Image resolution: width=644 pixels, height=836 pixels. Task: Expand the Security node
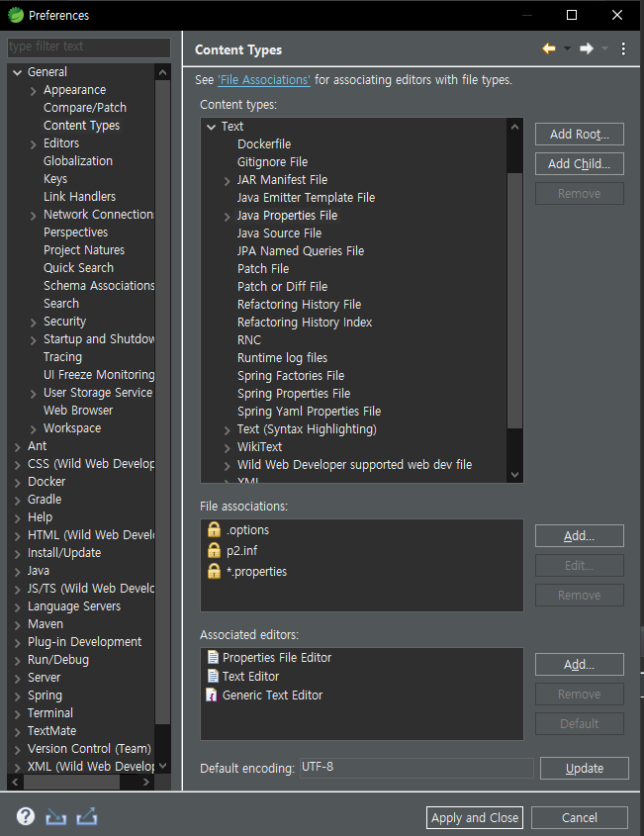(34, 322)
